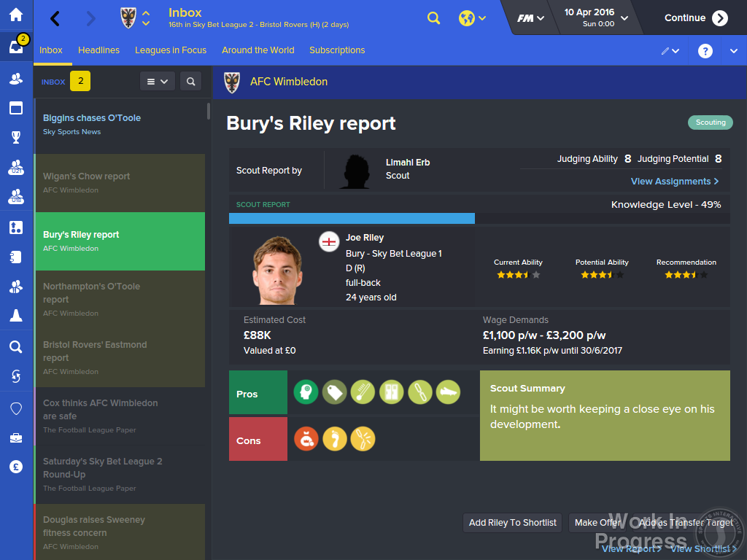Expand the date 10 Apr 2016 dropdown
Screen dimensions: 747x560
[595, 17]
